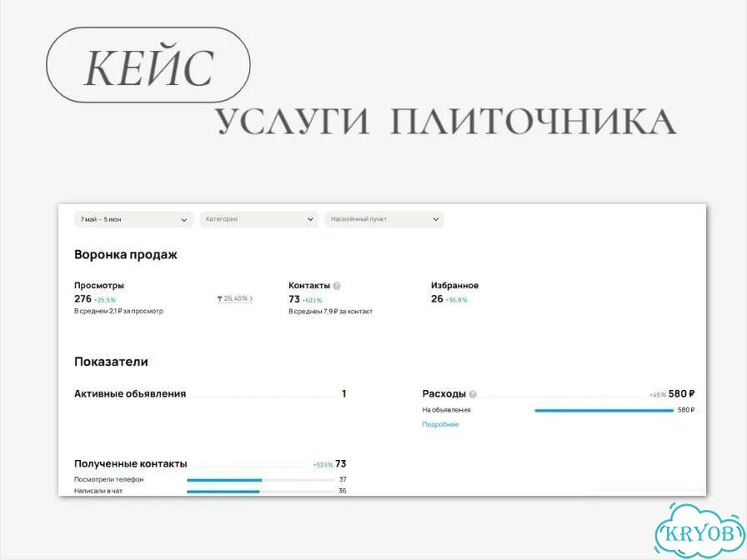Open the 26,45% conversion funnel link
Viewport: 747px width, 560px height.
234,298
